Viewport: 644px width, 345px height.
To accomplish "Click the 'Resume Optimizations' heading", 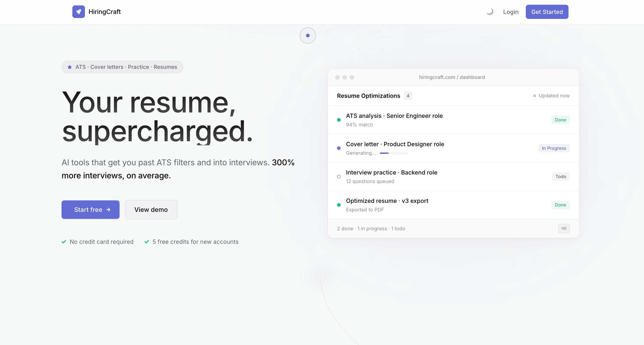I will (369, 96).
